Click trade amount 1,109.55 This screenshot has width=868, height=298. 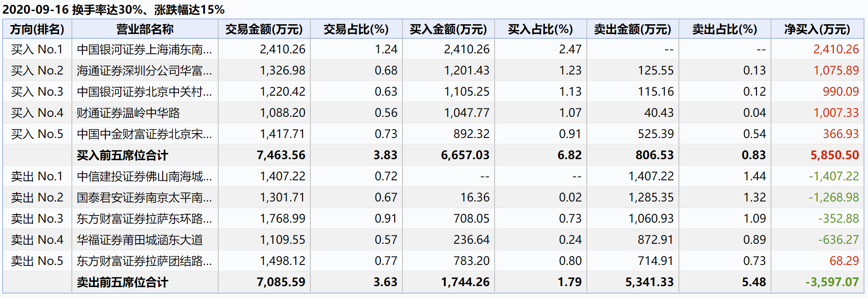[283, 240]
